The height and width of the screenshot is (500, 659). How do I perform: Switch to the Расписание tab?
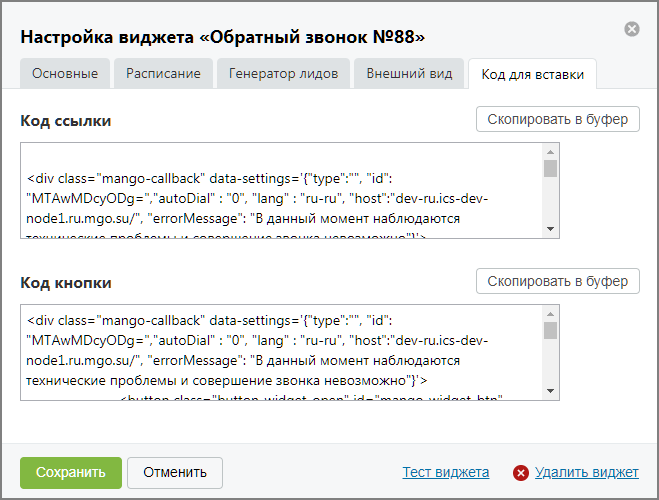(163, 74)
